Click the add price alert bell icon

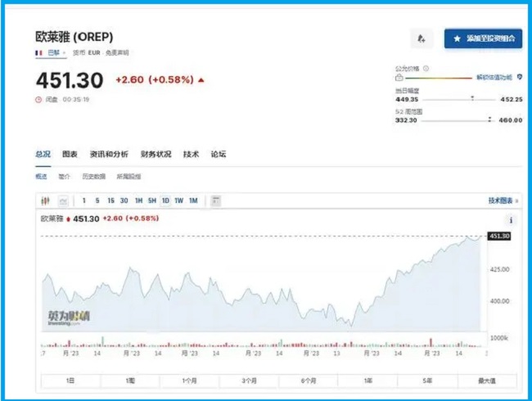tap(421, 38)
